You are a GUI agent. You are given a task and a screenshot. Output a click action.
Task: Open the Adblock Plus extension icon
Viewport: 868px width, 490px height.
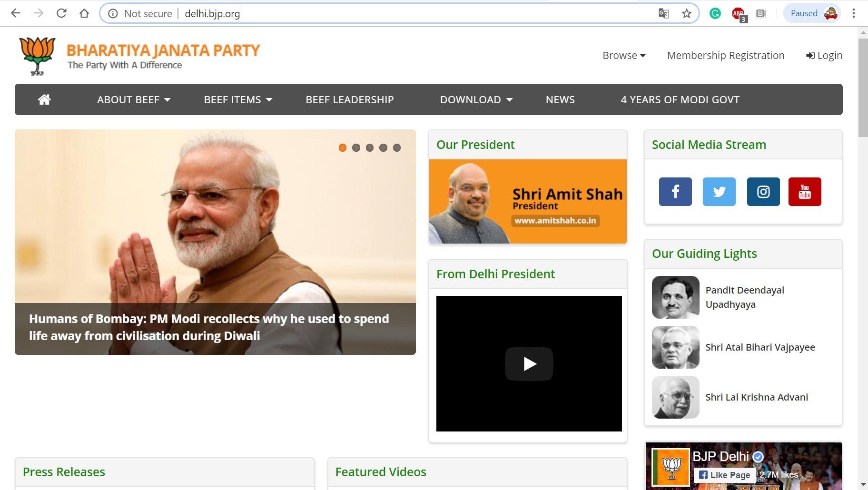tap(739, 14)
